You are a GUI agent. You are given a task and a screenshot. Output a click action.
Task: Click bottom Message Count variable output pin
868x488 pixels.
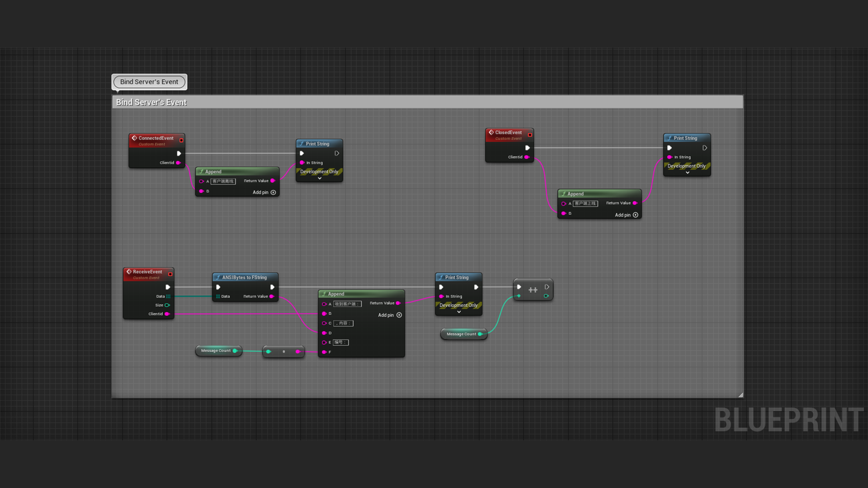[235, 351]
